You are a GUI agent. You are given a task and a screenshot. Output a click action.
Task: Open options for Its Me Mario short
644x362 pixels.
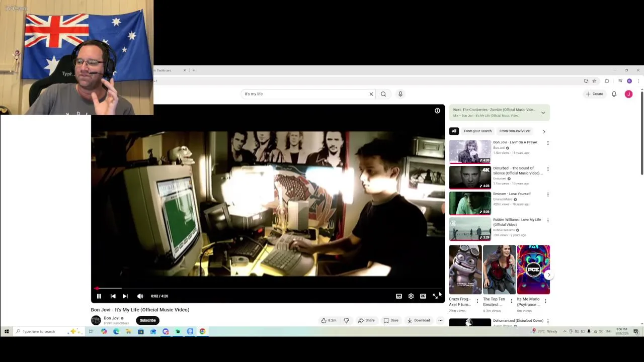[x=545, y=301]
